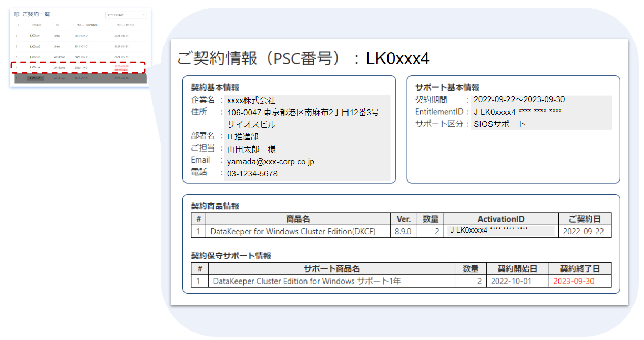Select the building name サイオスビル
This screenshot has height=340, width=644.
251,125
